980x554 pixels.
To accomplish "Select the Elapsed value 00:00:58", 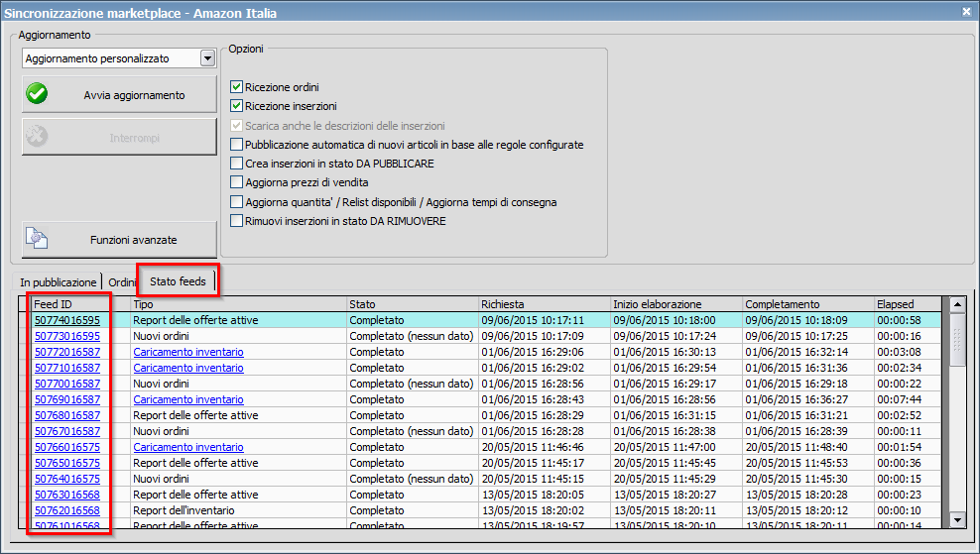I will pyautogui.click(x=907, y=320).
